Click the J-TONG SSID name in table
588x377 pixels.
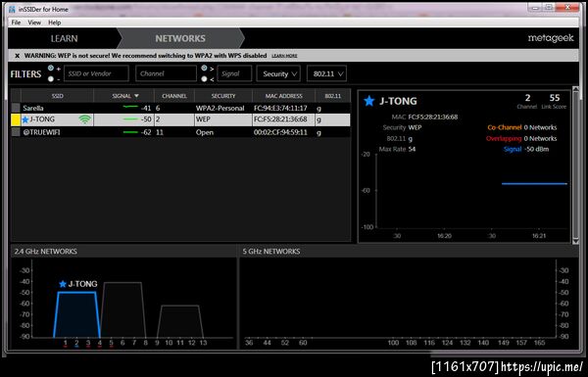(x=42, y=119)
